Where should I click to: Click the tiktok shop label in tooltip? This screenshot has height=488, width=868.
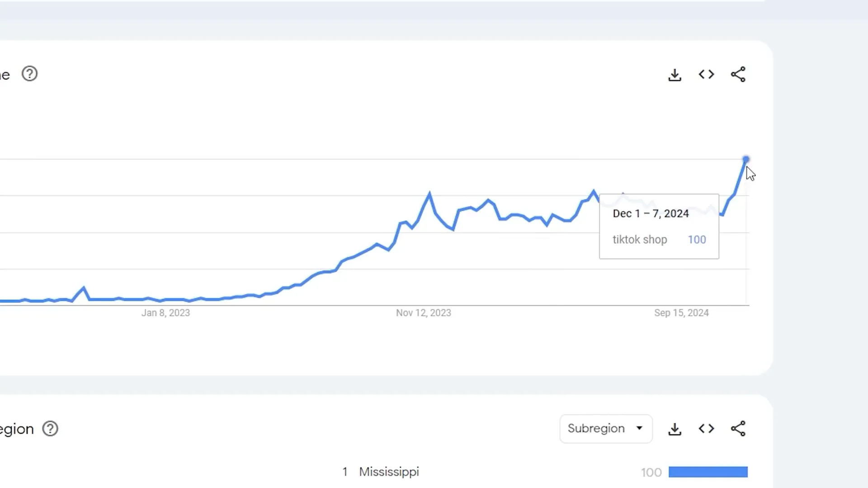pyautogui.click(x=640, y=239)
